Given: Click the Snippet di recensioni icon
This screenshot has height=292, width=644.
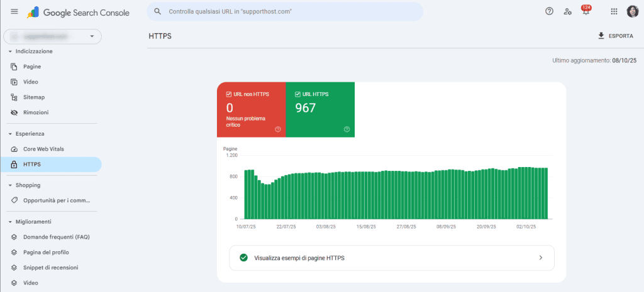Looking at the screenshot, I should 14,268.
